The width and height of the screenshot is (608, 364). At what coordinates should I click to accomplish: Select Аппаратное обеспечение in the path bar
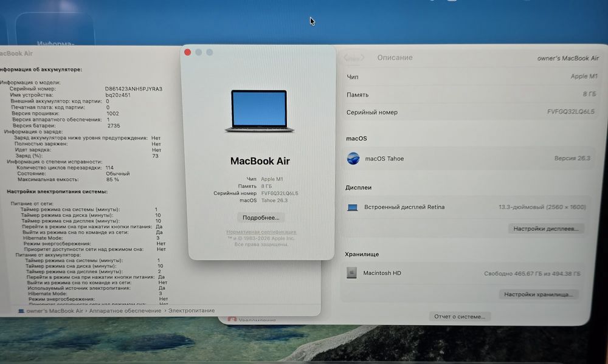click(x=125, y=311)
